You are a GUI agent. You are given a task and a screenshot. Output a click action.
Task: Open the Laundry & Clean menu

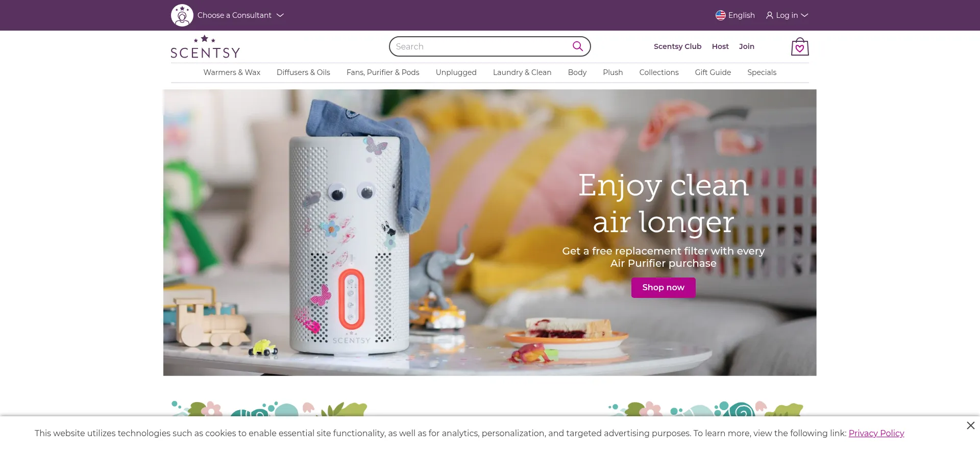pos(522,72)
